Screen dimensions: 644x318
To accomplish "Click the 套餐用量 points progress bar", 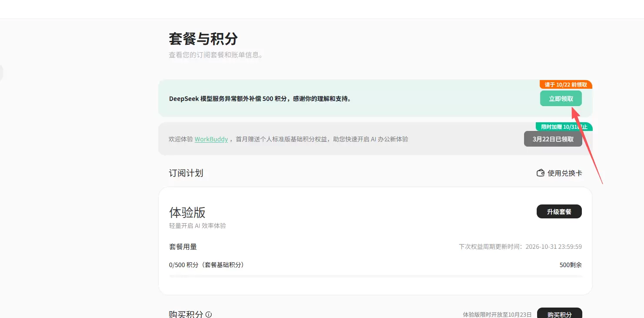I will click(x=375, y=276).
